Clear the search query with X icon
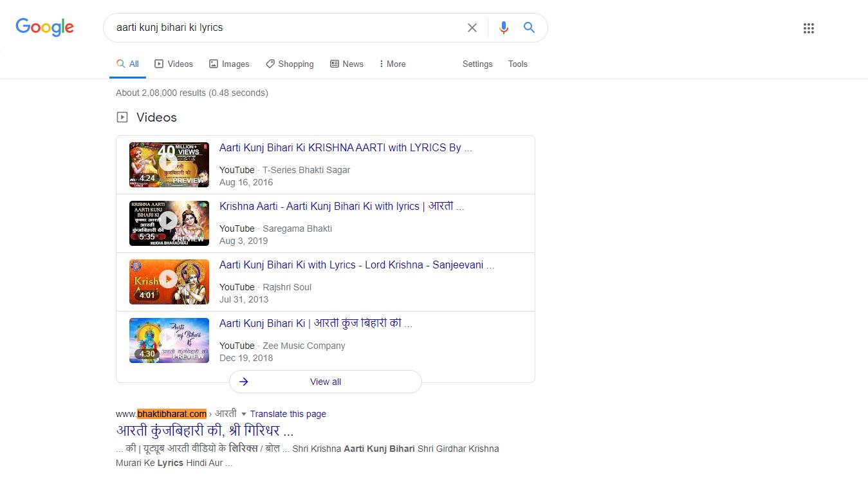The height and width of the screenshot is (484, 868). click(472, 28)
